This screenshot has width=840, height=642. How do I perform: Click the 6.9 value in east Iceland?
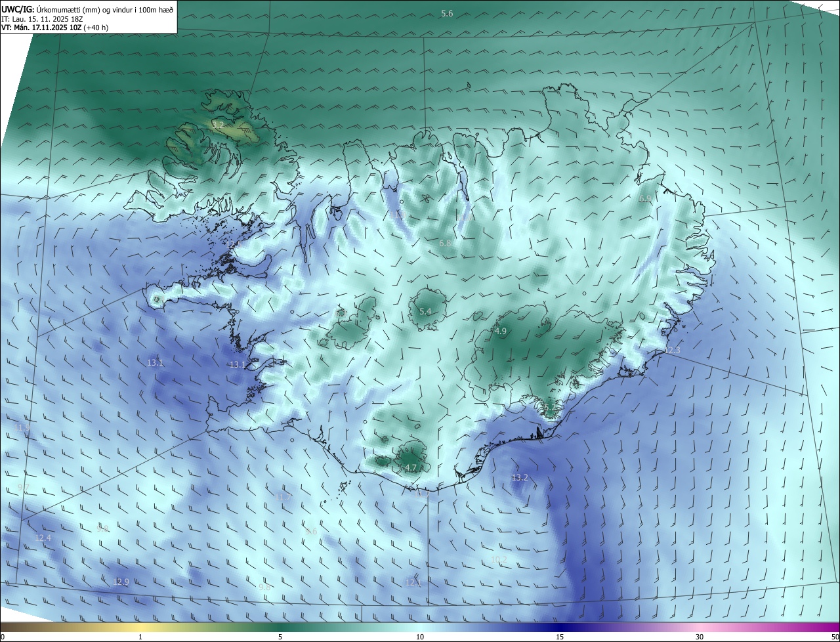[x=645, y=198]
